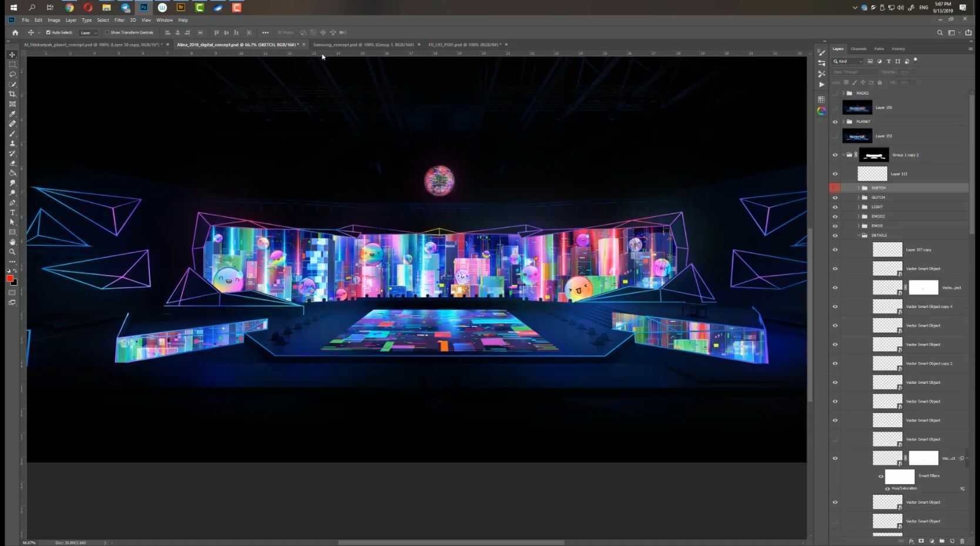Hide the Group 1 copy 2 layer

tap(835, 155)
